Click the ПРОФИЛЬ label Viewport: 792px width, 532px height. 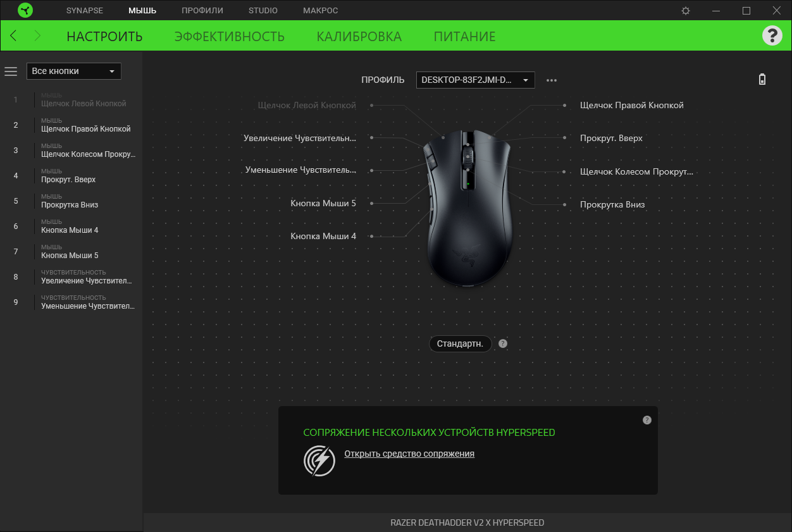pos(383,80)
